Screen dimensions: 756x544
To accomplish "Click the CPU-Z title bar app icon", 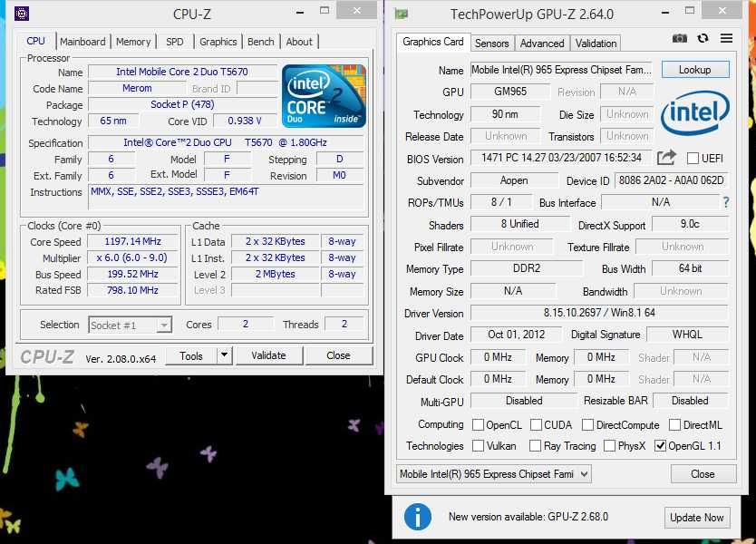I will coord(22,13).
